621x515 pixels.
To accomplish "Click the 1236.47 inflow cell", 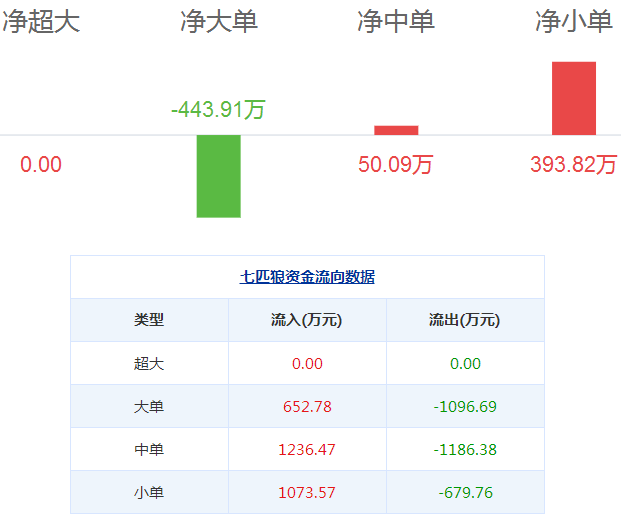I will pos(307,450).
